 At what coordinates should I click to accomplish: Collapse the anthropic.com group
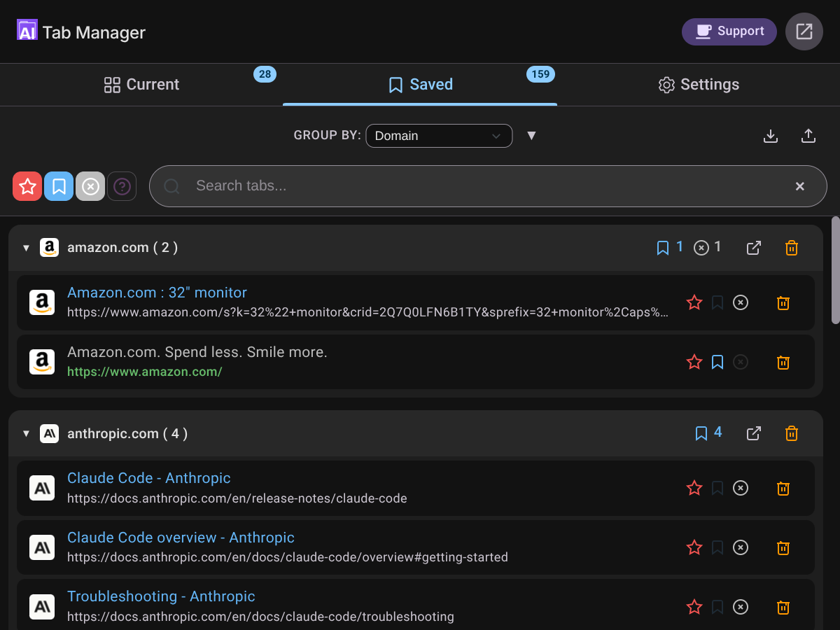pos(26,434)
